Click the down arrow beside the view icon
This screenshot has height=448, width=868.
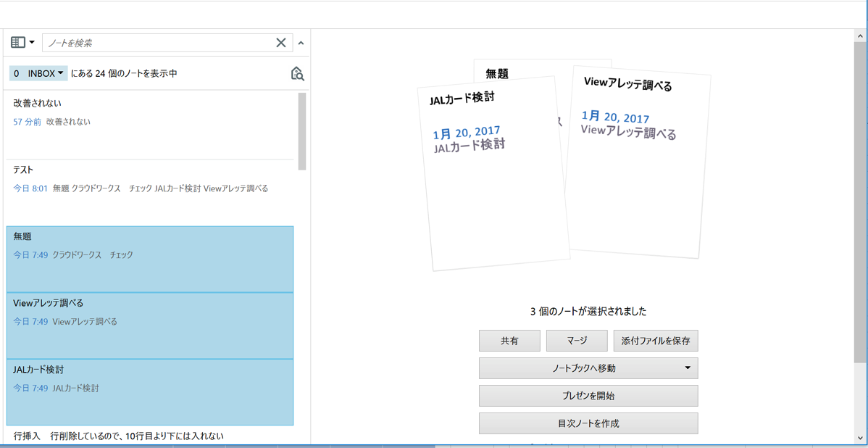[32, 42]
